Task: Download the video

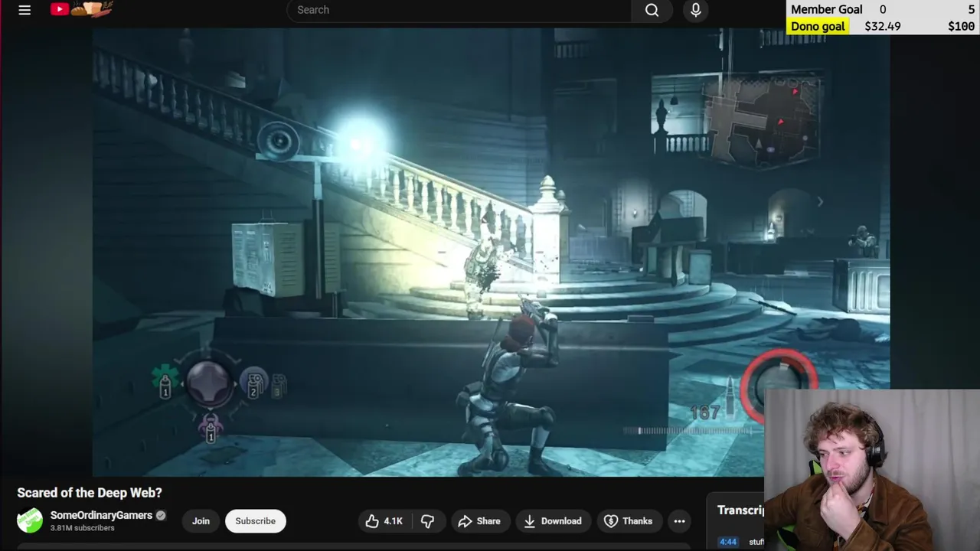Action: tap(553, 521)
